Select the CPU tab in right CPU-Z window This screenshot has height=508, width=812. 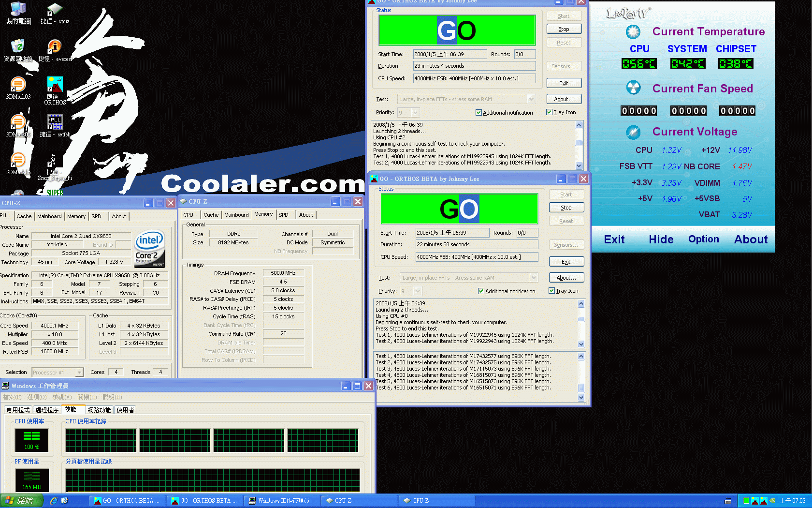pos(188,215)
